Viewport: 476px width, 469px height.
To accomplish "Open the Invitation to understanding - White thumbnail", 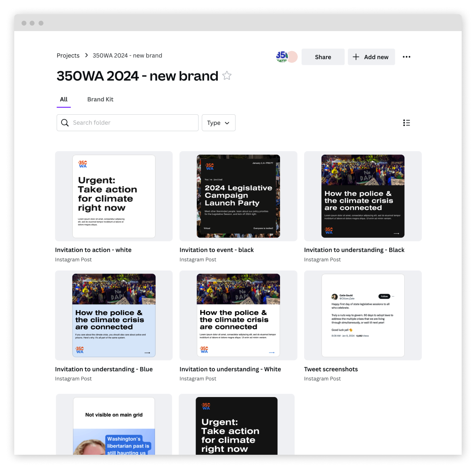I will click(x=238, y=315).
